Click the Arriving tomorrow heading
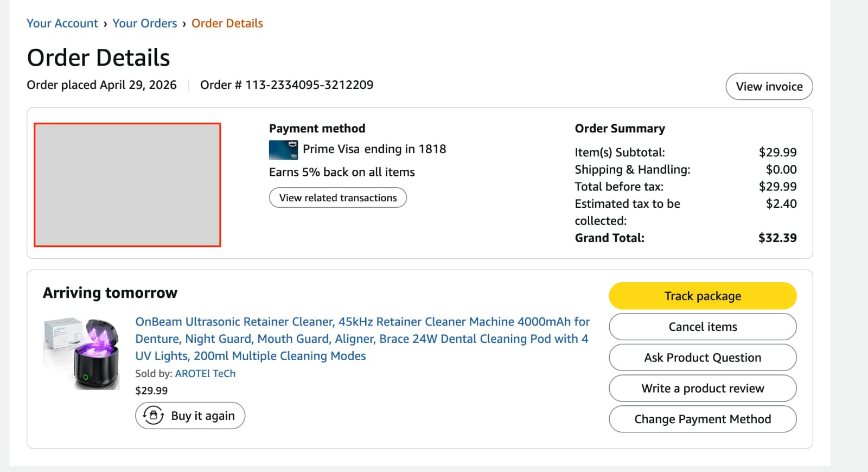This screenshot has height=472, width=868. tap(110, 293)
